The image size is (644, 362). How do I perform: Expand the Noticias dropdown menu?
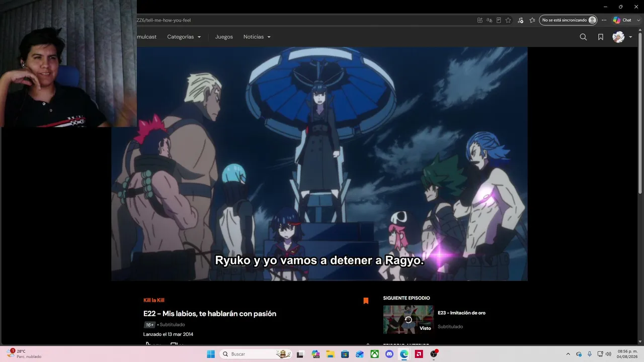click(x=257, y=37)
